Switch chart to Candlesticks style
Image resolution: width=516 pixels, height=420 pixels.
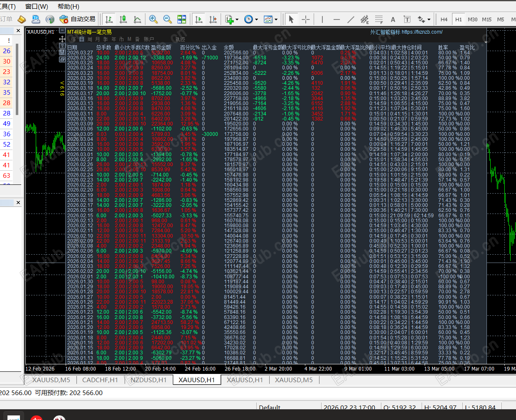(123, 19)
